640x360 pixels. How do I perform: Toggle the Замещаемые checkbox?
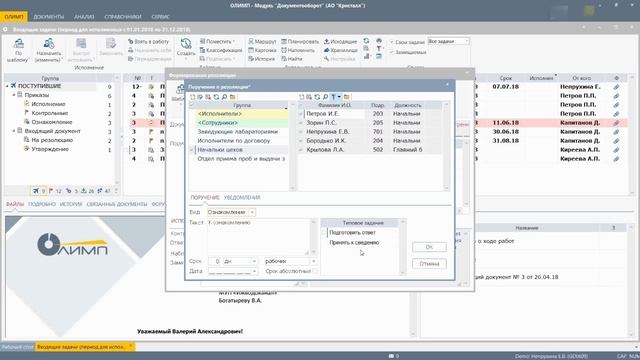click(392, 52)
